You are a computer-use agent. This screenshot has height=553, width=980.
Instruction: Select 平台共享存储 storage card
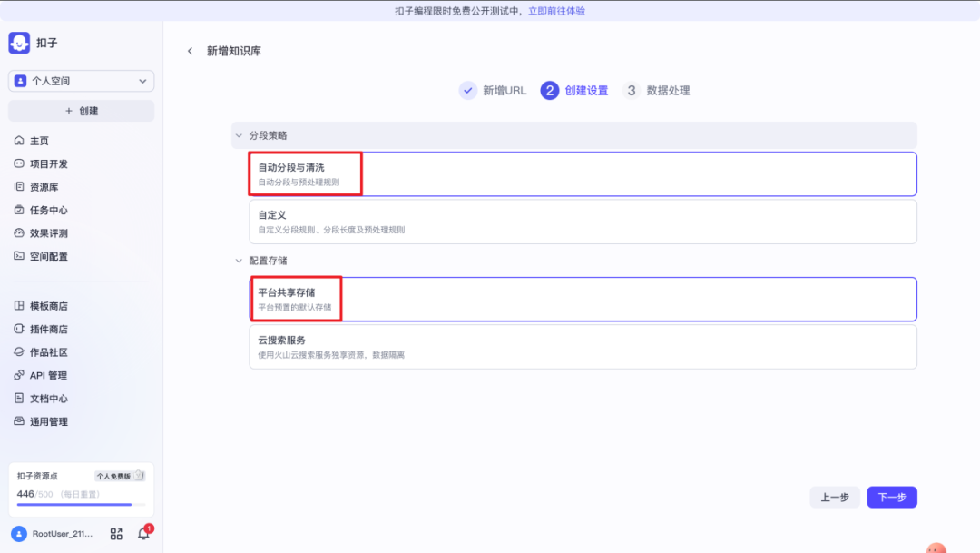(x=583, y=299)
